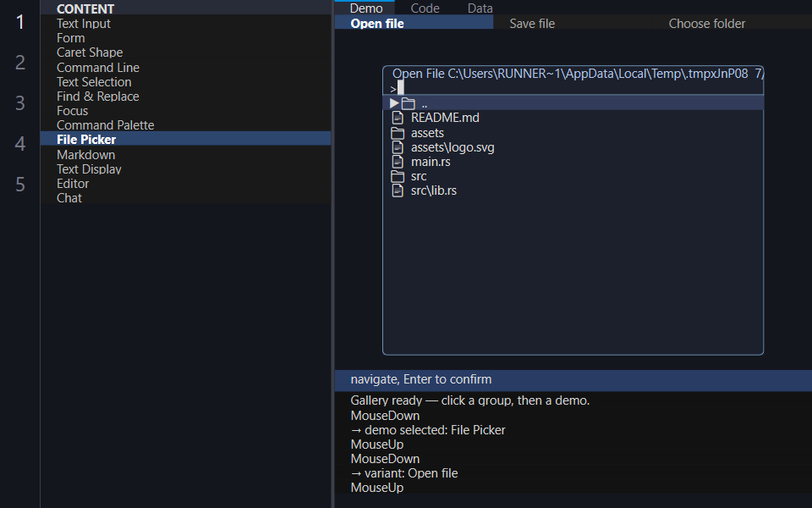Viewport: 812px width, 508px height.
Task: Select group number 1 in sidebar
Action: pyautogui.click(x=19, y=22)
